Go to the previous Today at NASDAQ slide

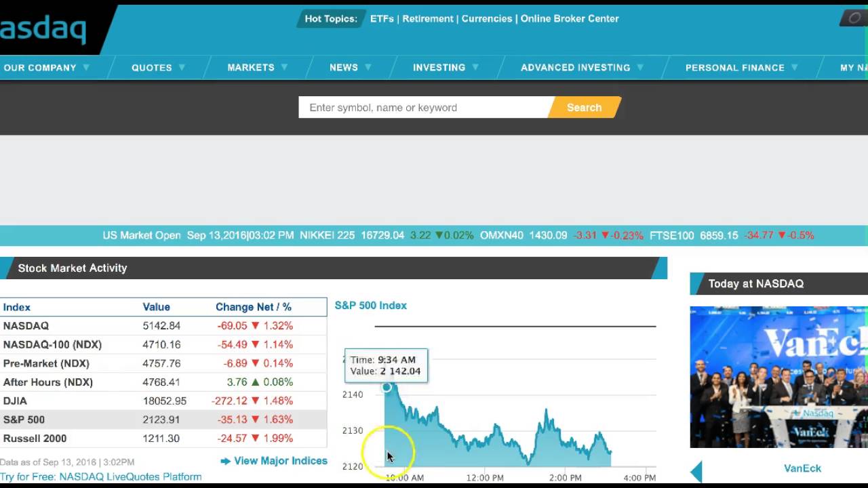(696, 471)
